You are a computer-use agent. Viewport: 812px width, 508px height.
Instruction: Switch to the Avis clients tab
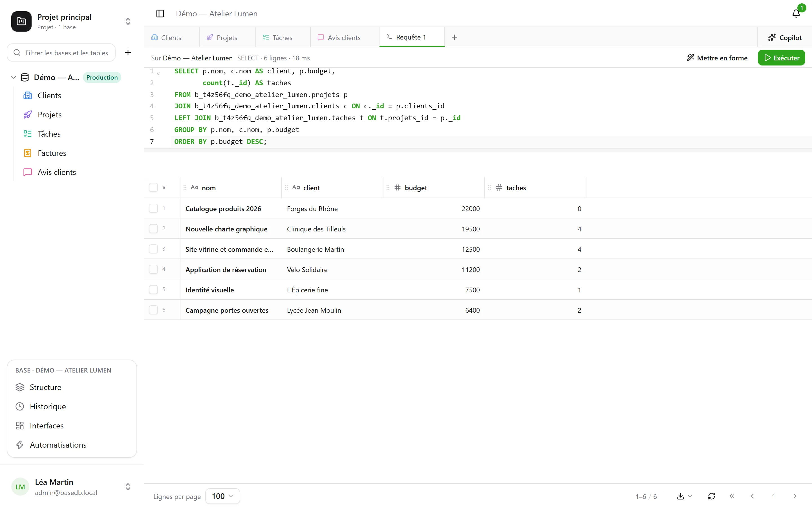(x=344, y=37)
